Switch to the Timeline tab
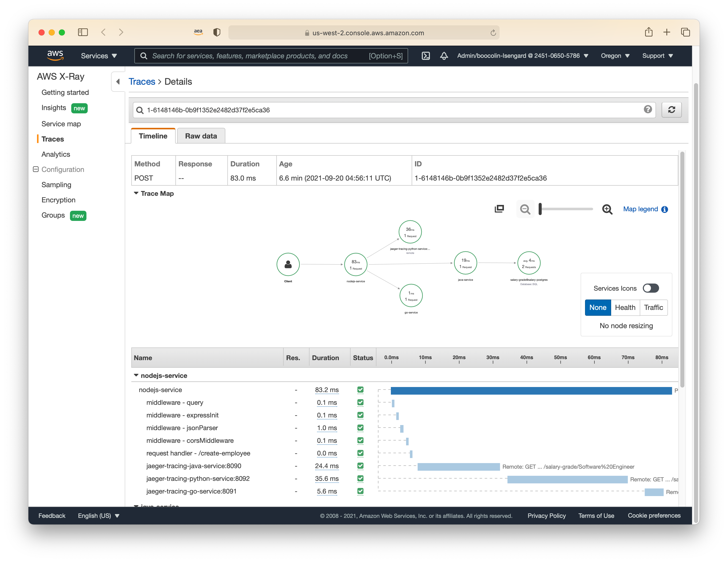 153,136
